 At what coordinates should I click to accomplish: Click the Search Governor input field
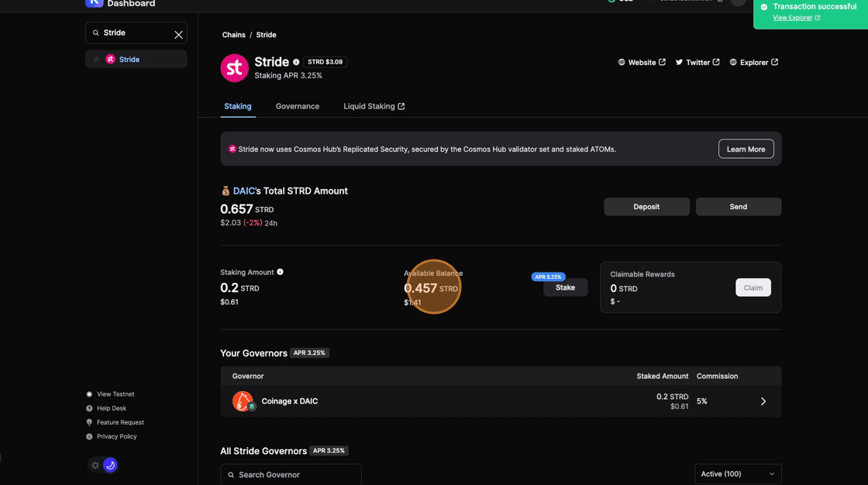pos(291,474)
